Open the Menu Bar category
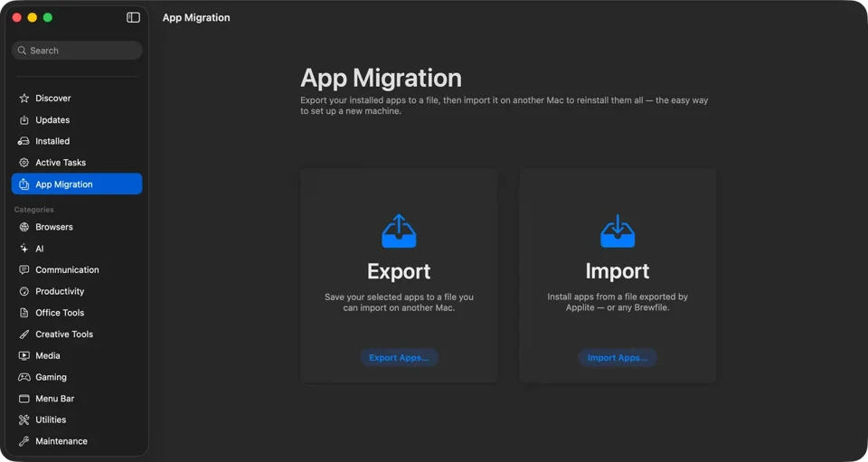The width and height of the screenshot is (868, 462). click(x=77, y=399)
